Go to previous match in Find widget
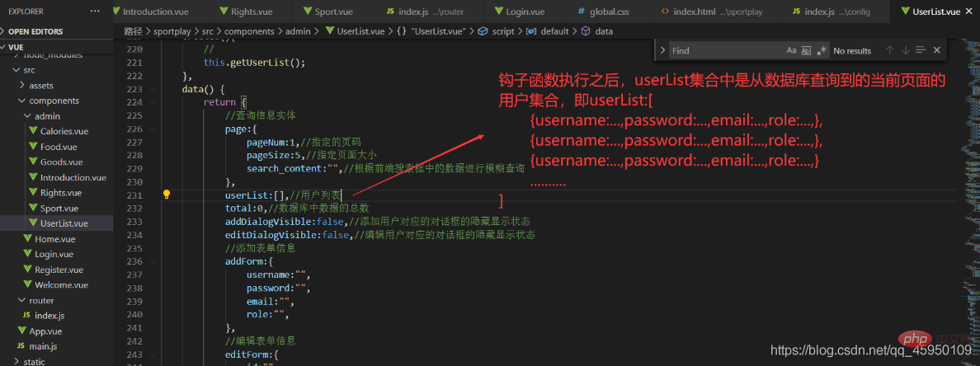Viewport: 980px width, 366px height. coord(890,50)
